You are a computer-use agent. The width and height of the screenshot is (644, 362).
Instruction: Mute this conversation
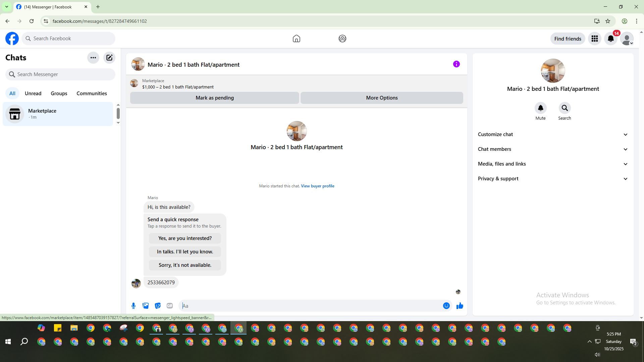click(x=540, y=108)
